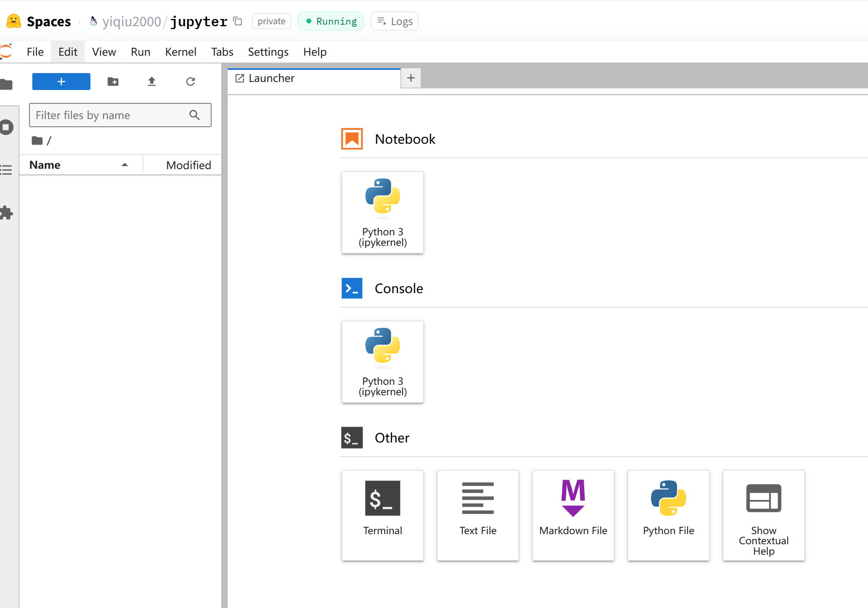
Task: Show Contextual Help
Action: tap(764, 516)
